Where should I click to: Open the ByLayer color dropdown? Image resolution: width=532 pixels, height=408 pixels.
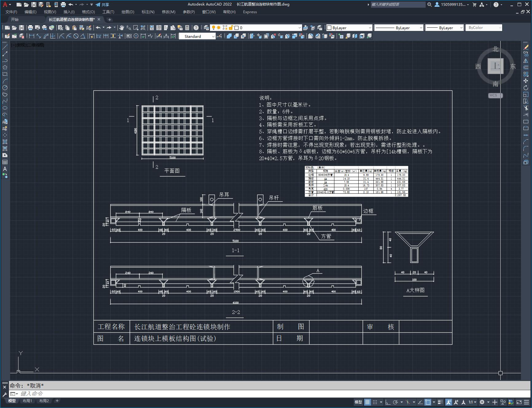pos(349,28)
